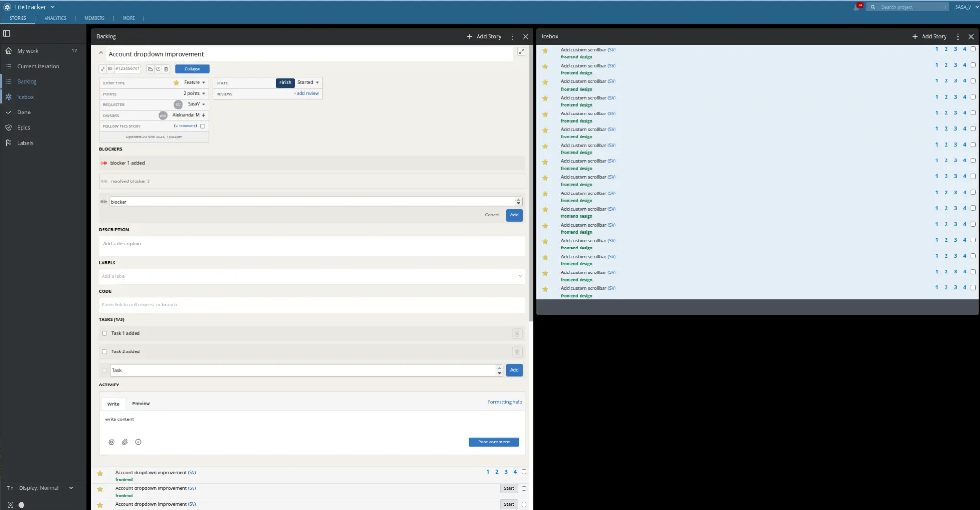Open the story history clock icon

pyautogui.click(x=158, y=69)
